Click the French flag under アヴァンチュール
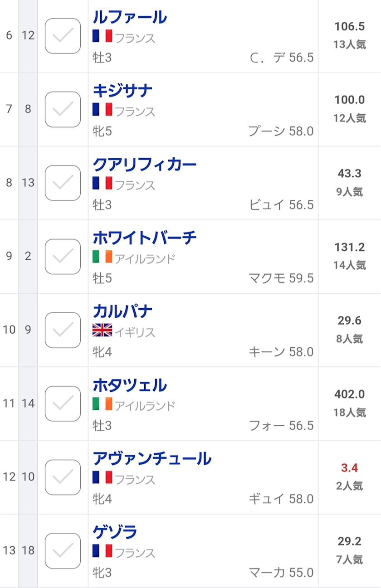 [x=102, y=477]
